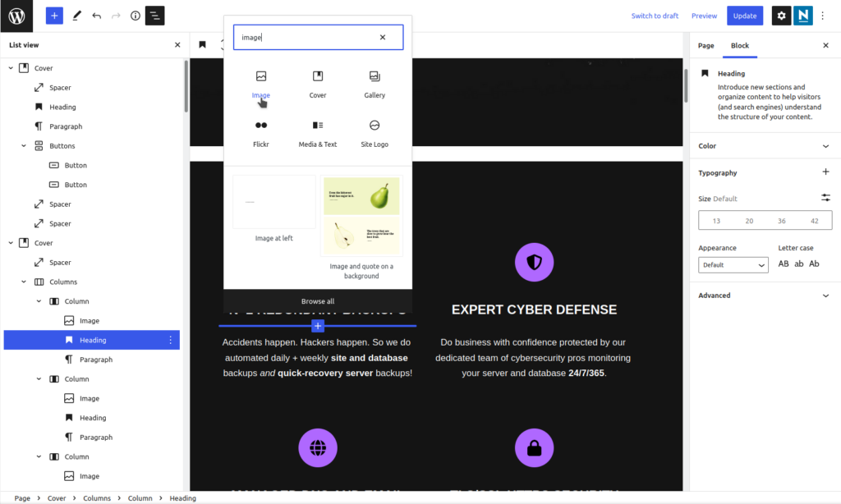This screenshot has height=504, width=841.
Task: Open the Appearance dropdown
Action: pos(733,265)
